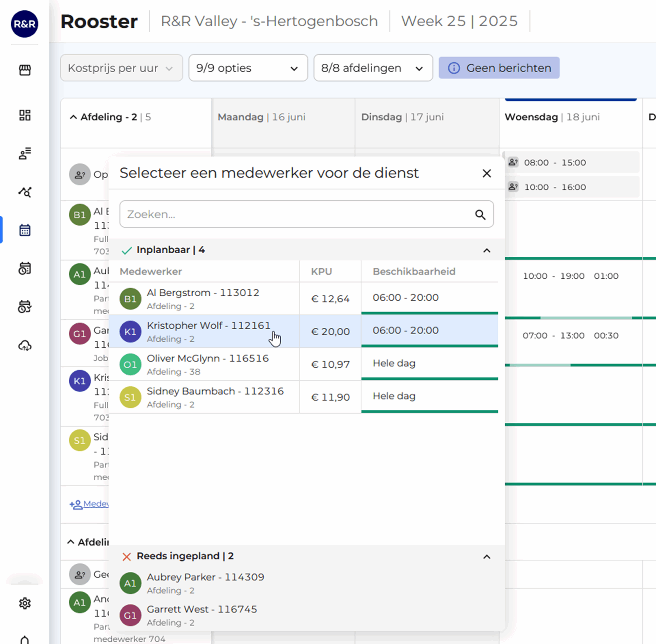Open the employee list icon in sidebar

(25, 154)
